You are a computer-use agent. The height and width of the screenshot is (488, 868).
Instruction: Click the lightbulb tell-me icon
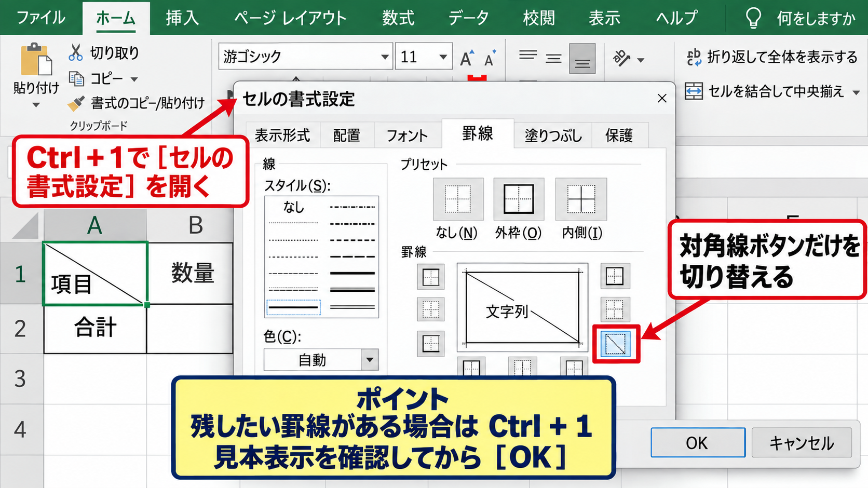[x=753, y=18]
